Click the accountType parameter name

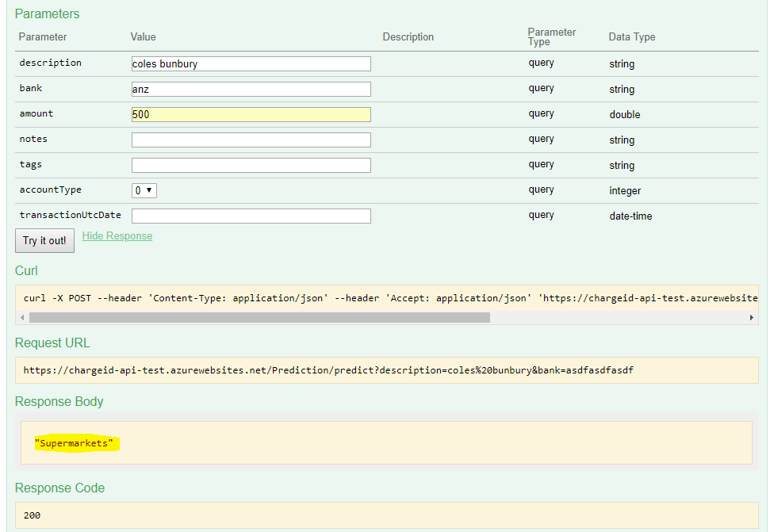[50, 189]
